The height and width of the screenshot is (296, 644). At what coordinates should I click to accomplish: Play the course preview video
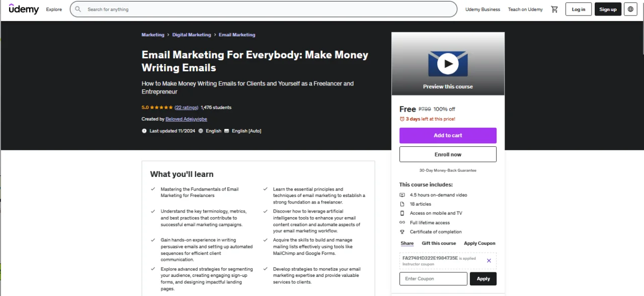tap(448, 64)
